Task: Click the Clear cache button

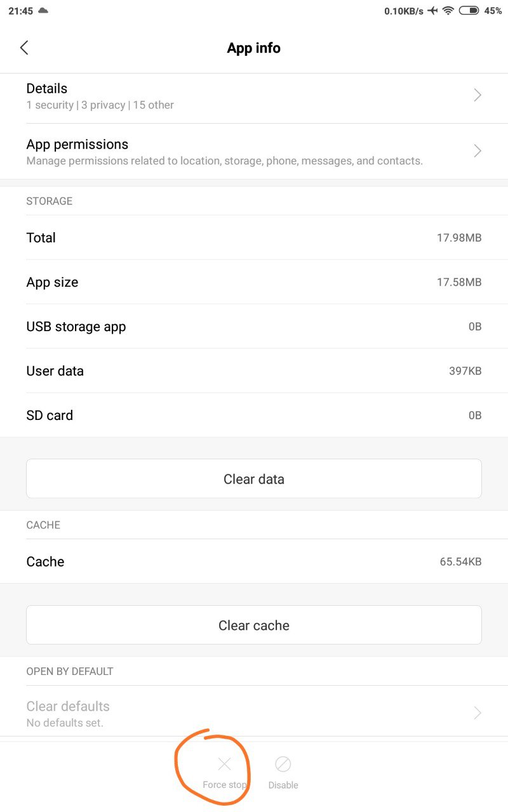Action: [x=254, y=625]
